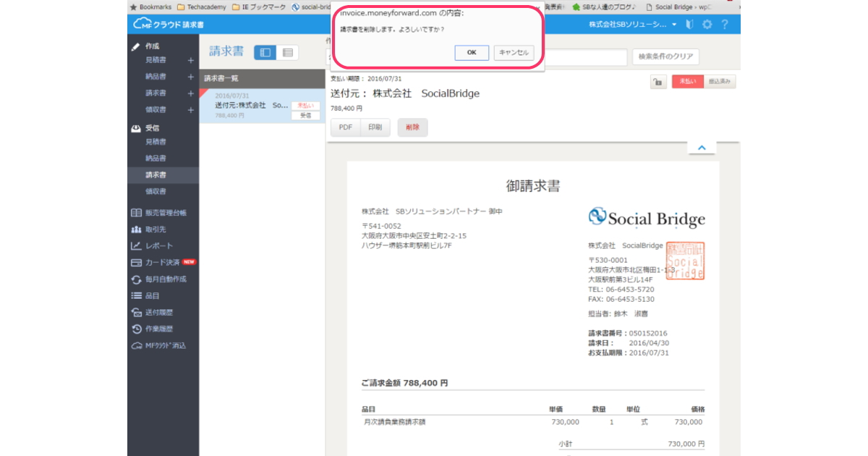Open Social Bridge › wp bookmark
This screenshot has height=456, width=868.
(678, 7)
